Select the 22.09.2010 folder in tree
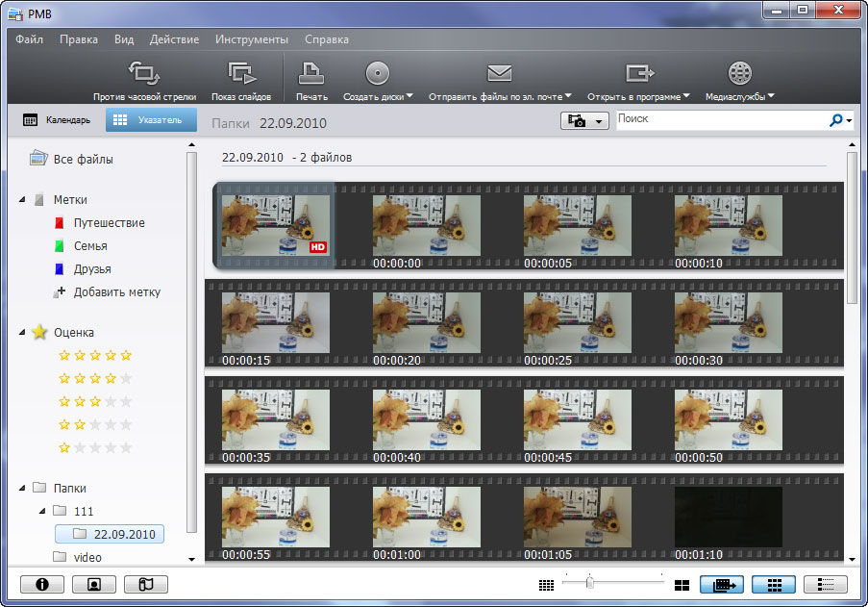The height and width of the screenshot is (607, 868). [110, 534]
